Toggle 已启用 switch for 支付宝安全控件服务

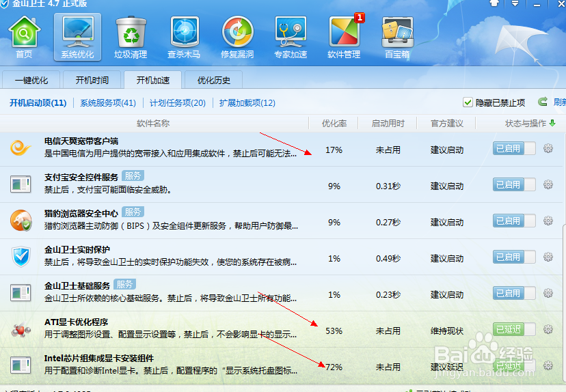[x=514, y=184]
